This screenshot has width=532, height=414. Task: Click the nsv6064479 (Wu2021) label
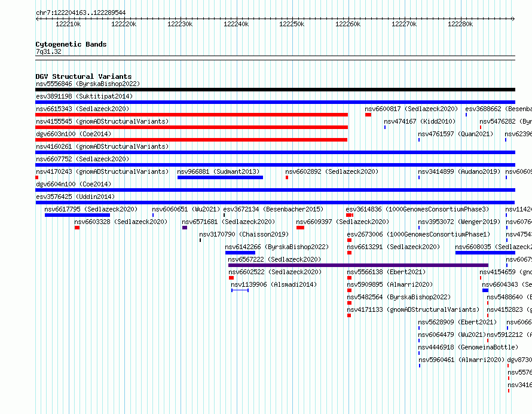point(452,335)
